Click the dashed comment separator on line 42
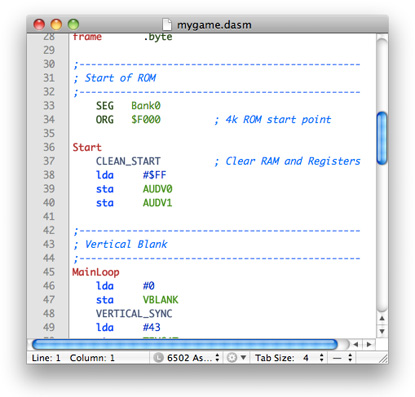Image resolution: width=415 pixels, height=397 pixels. [x=217, y=230]
